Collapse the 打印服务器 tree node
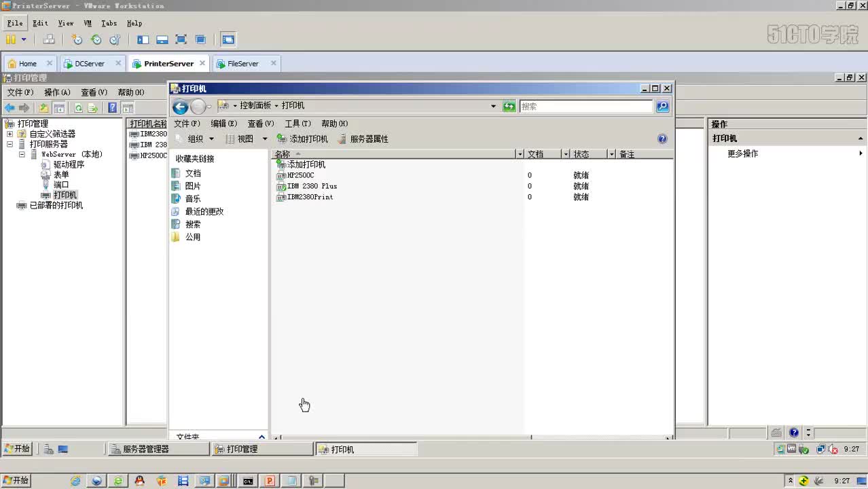This screenshot has width=868, height=489. [x=10, y=144]
